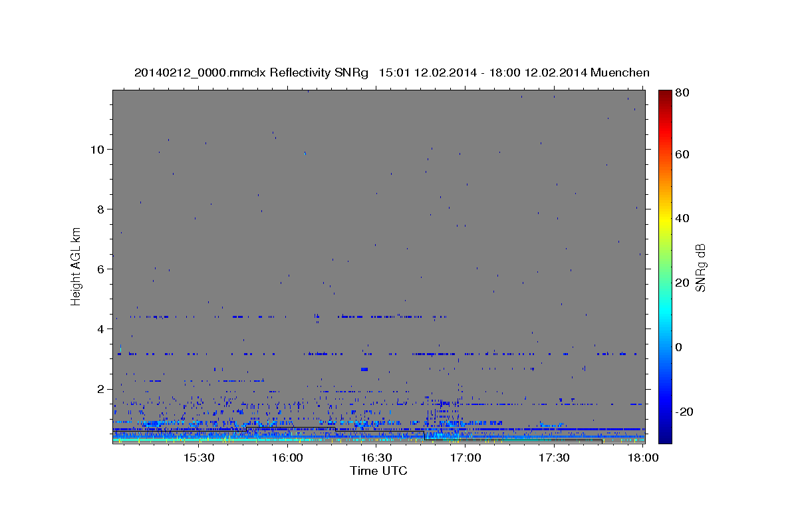
Task: Click the 17:30 time tick label
Action: click(x=554, y=458)
